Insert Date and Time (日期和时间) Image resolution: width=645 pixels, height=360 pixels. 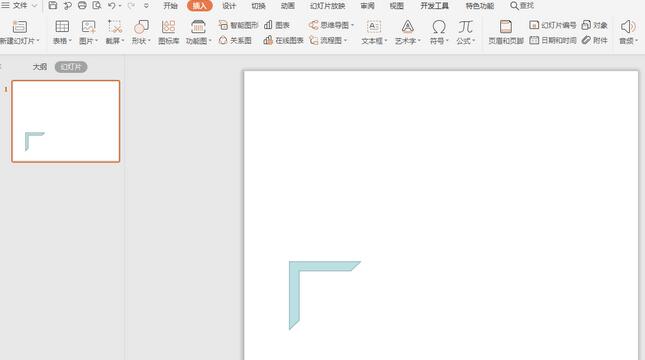point(552,40)
